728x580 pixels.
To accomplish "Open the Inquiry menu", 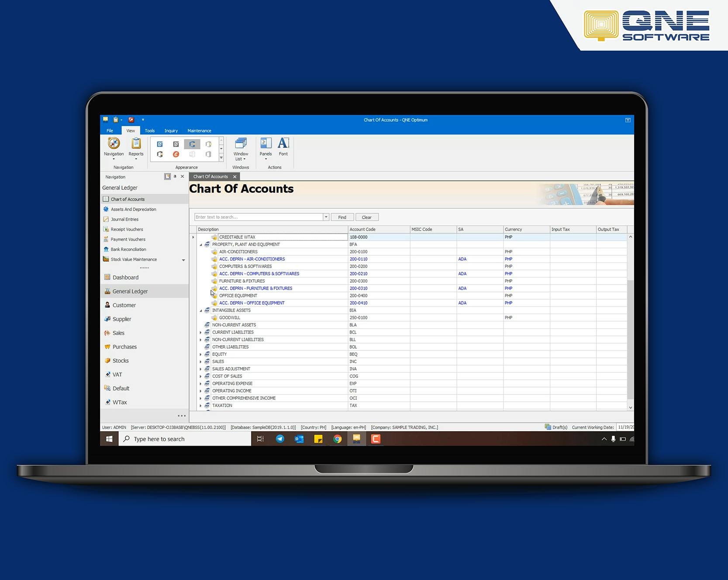I will [x=171, y=130].
